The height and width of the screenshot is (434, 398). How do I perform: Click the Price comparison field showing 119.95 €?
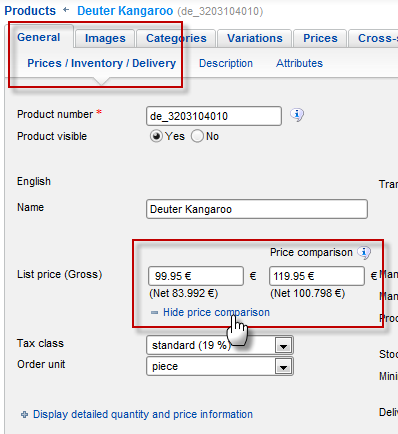pyautogui.click(x=317, y=276)
